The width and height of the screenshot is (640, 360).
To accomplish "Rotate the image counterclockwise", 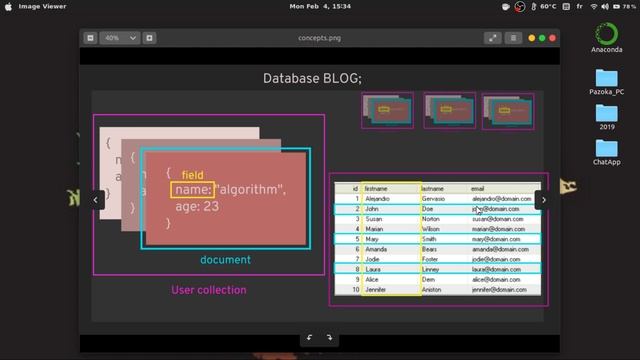I will click(x=309, y=338).
